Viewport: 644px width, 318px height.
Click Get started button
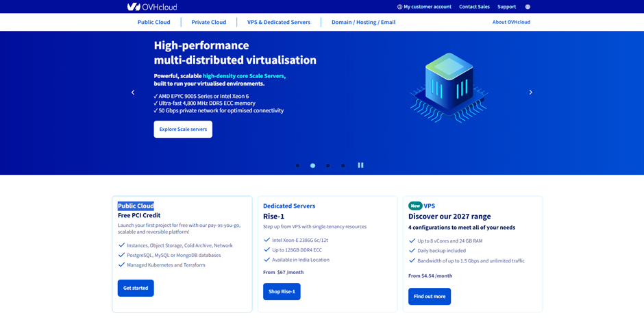point(136,288)
